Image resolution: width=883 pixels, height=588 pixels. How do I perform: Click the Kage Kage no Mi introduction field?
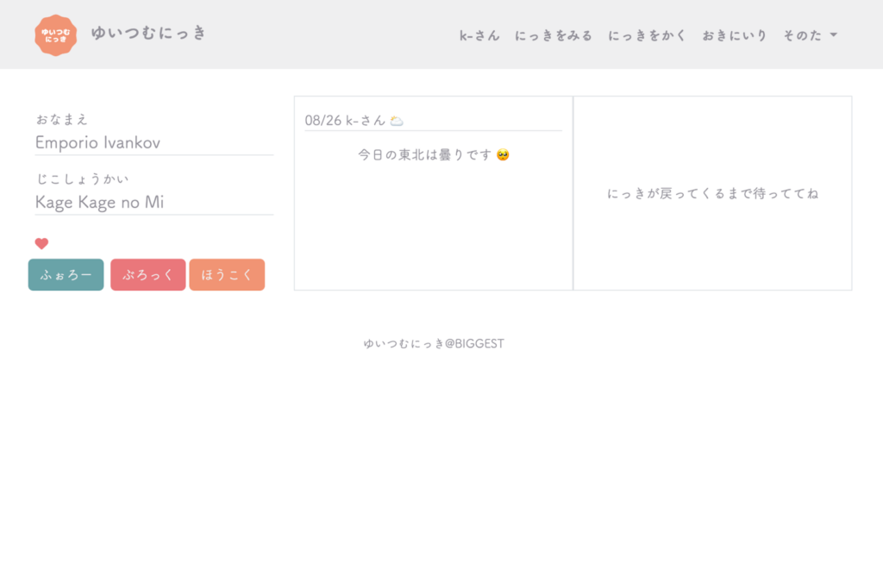click(x=153, y=202)
